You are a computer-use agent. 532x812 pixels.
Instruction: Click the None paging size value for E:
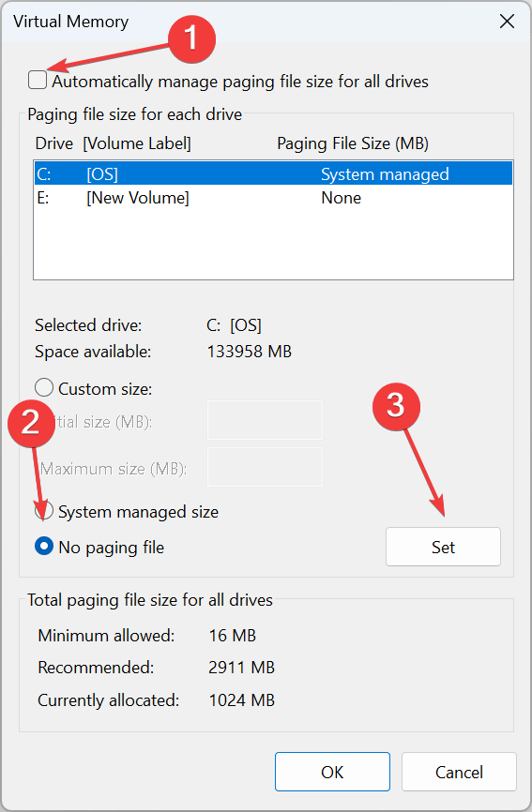pos(341,198)
